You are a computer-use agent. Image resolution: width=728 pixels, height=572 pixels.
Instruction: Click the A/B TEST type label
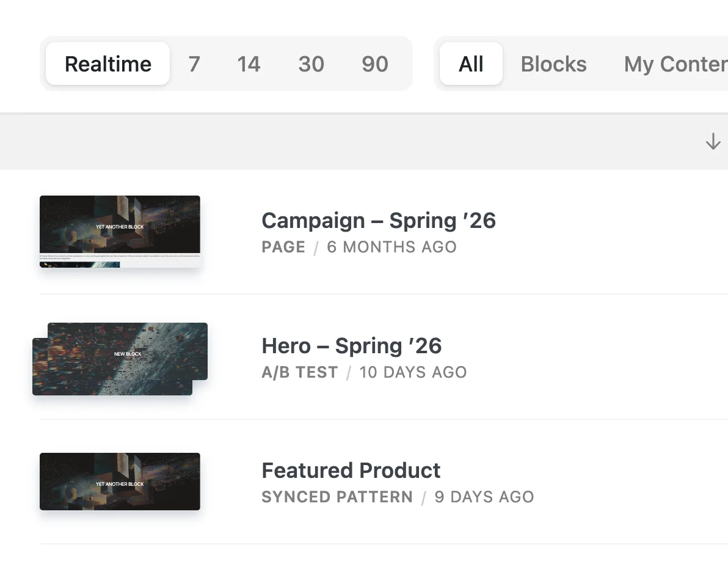point(299,373)
